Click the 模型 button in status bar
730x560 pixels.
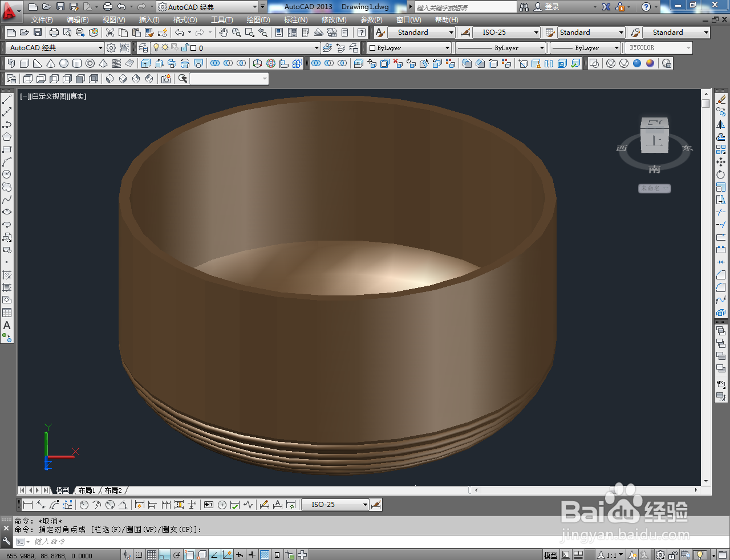(550, 555)
